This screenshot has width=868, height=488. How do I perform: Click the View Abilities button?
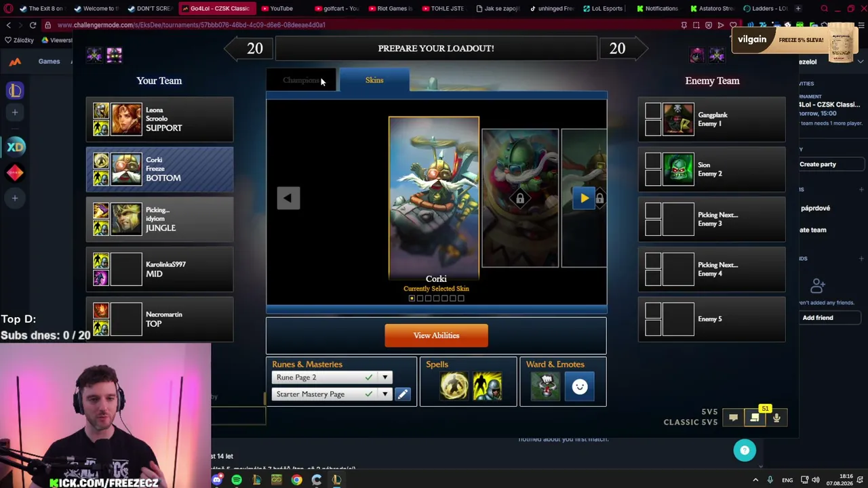coord(436,335)
